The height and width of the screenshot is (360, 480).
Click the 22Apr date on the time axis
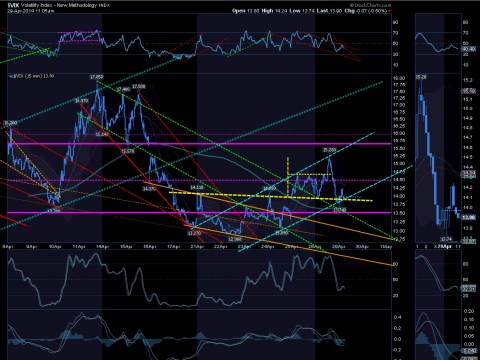click(220, 247)
